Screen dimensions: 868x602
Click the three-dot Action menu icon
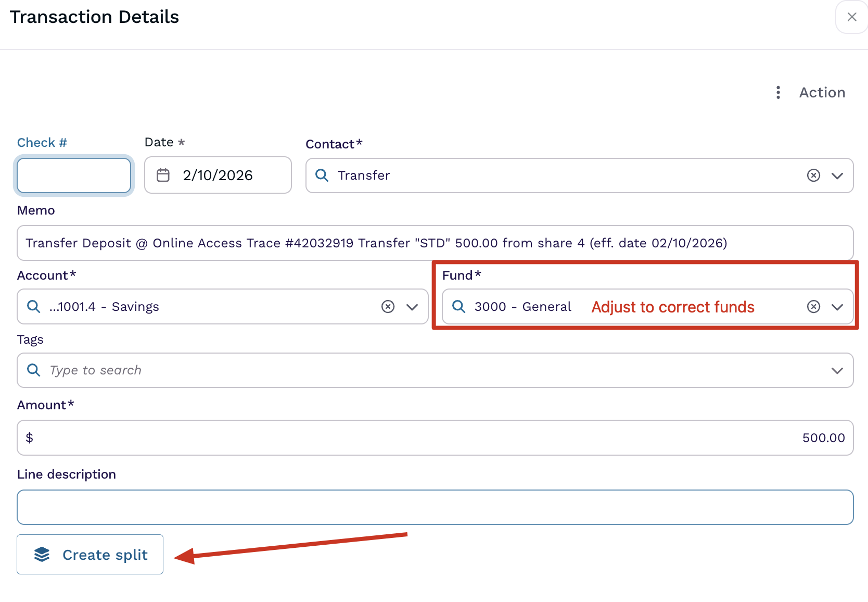pyautogui.click(x=778, y=93)
